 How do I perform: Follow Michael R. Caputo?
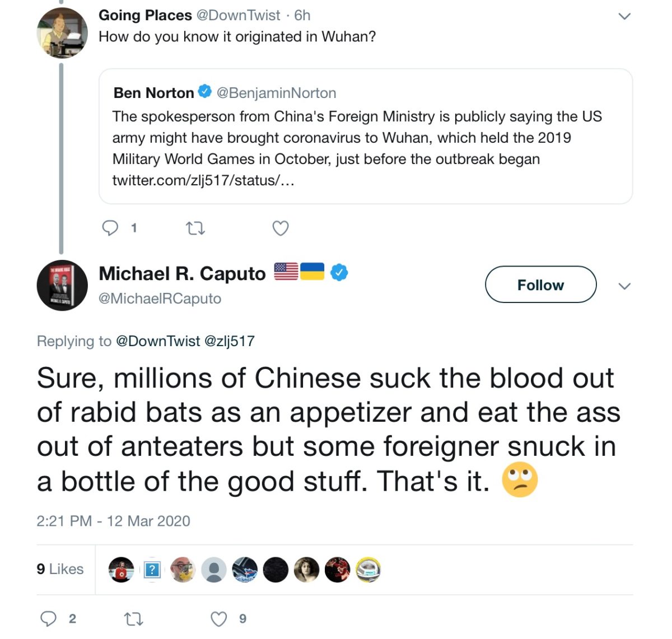tap(540, 284)
